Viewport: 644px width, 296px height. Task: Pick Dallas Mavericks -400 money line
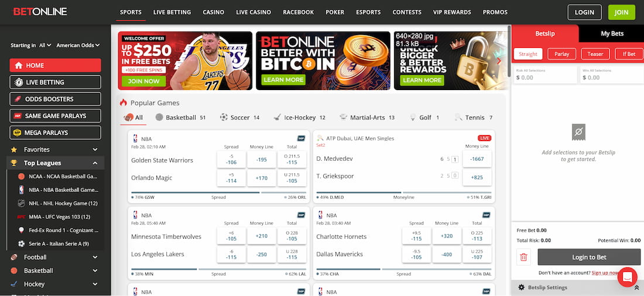click(x=447, y=254)
